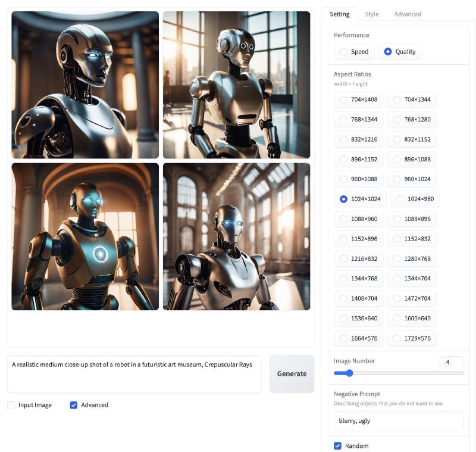Viewport: 476px width, 452px height.
Task: Open the Advanced tab
Action: pyautogui.click(x=407, y=14)
